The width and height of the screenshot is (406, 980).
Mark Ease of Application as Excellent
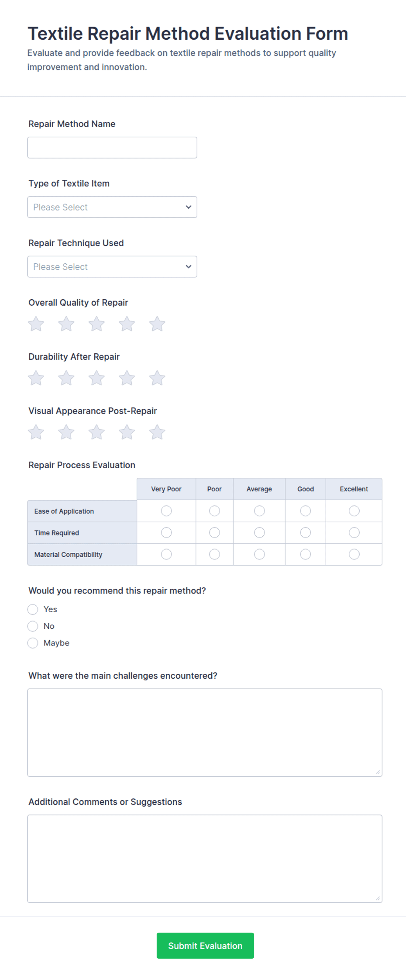[x=354, y=511]
